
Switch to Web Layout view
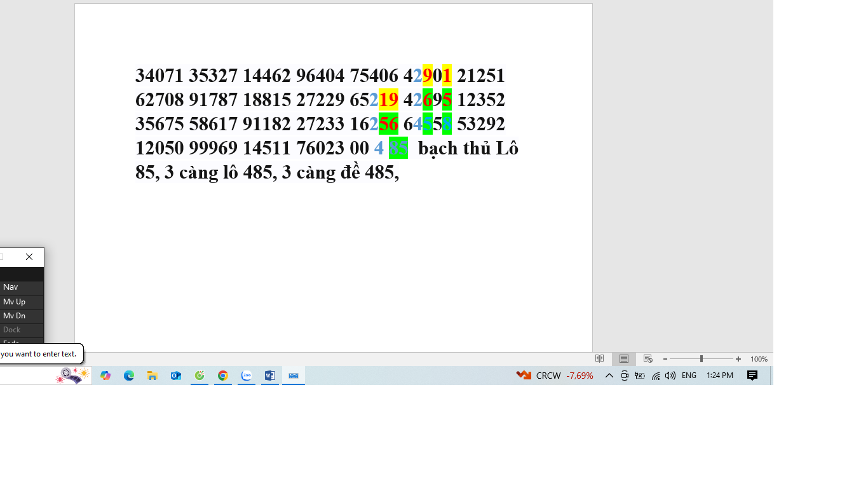[648, 359]
